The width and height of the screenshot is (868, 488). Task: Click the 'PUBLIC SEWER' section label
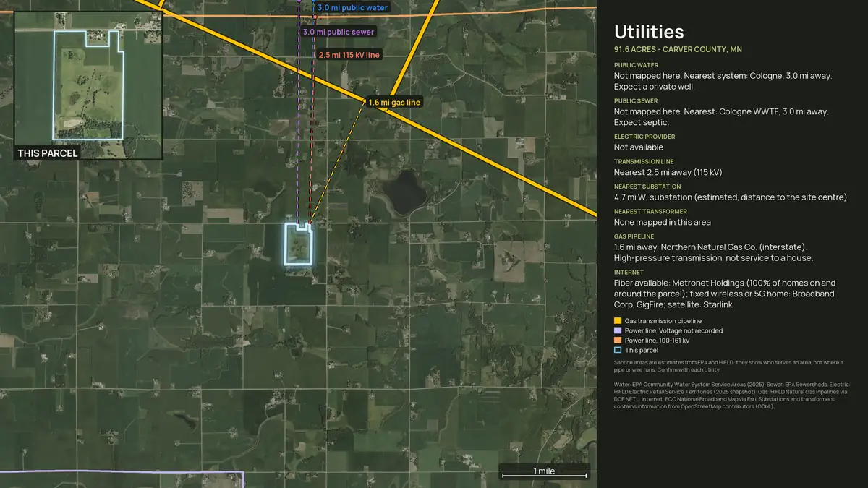click(636, 101)
